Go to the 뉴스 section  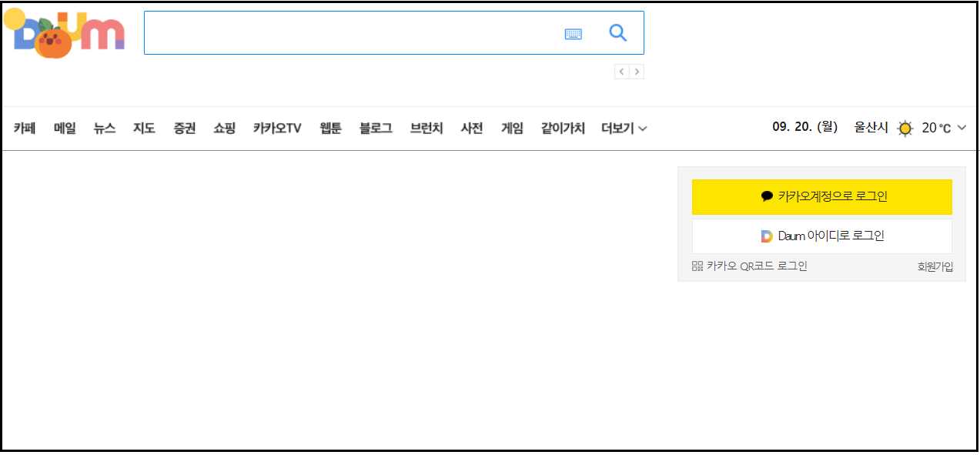[x=105, y=129]
